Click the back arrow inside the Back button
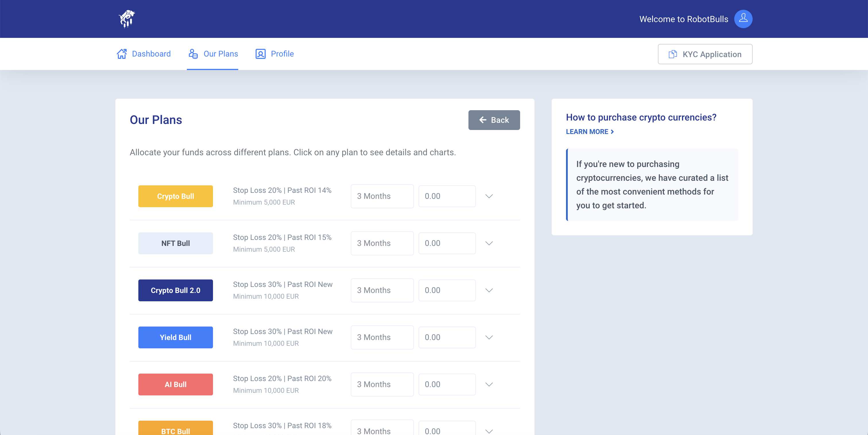 click(x=483, y=120)
